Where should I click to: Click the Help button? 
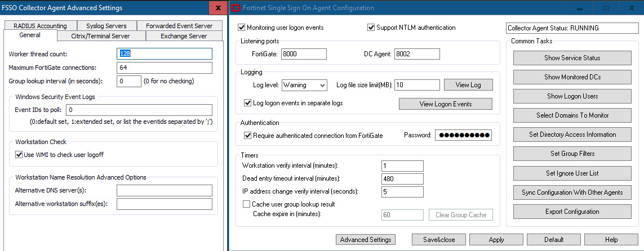611,240
